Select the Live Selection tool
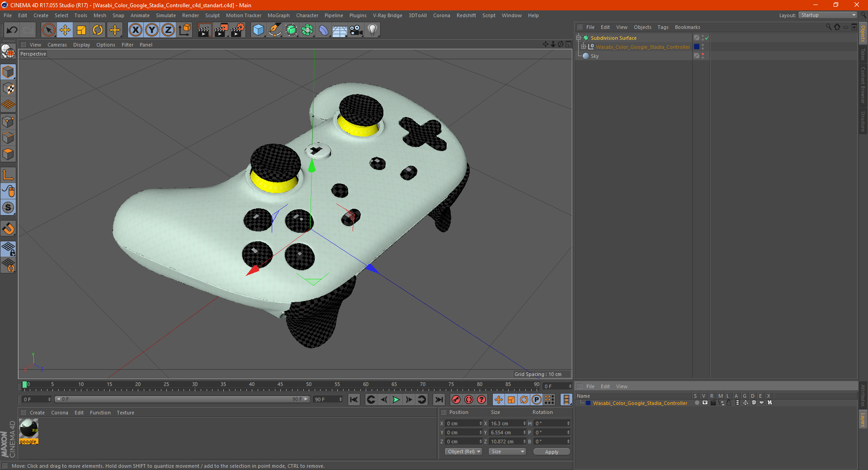868x470 pixels. pyautogui.click(x=48, y=30)
